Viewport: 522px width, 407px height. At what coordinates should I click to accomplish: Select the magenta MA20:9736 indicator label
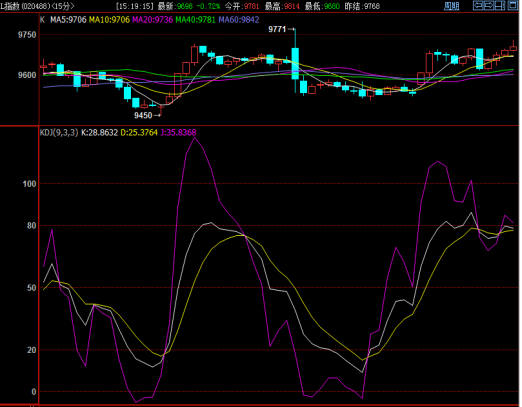(153, 20)
